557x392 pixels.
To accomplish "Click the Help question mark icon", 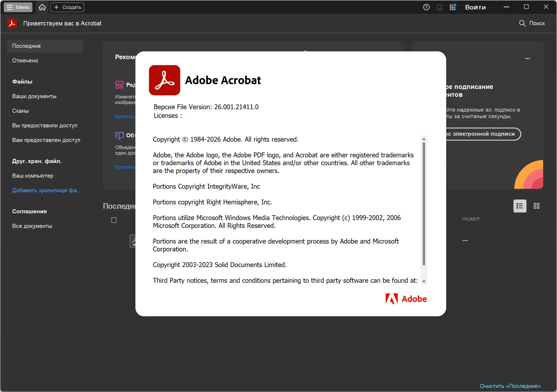I will pos(426,7).
